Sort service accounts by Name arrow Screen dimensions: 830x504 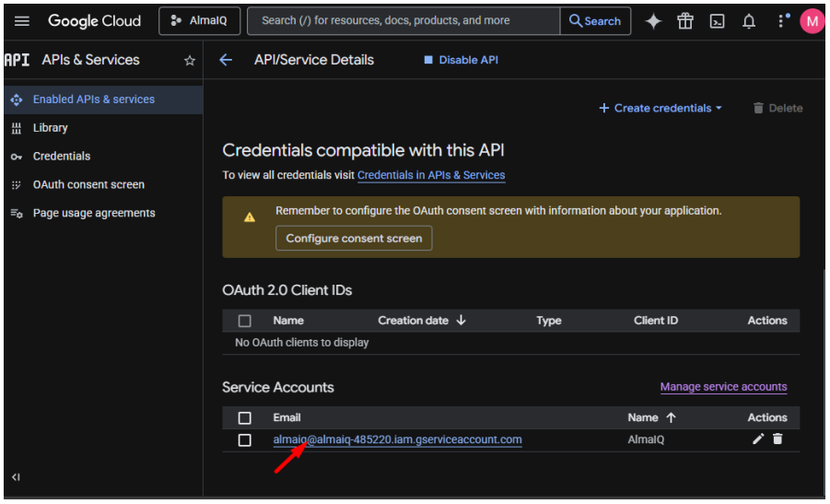[671, 417]
